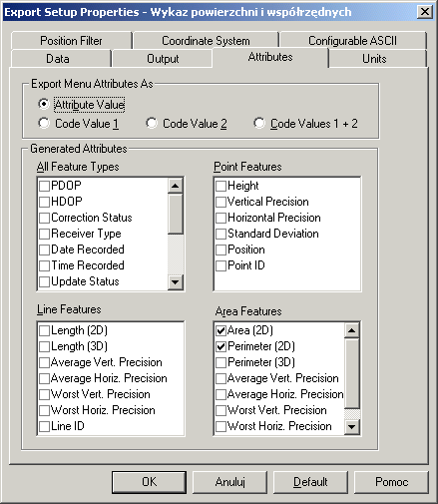438x504 pixels.
Task: Switch to the Coordinate System tab
Action: point(206,41)
